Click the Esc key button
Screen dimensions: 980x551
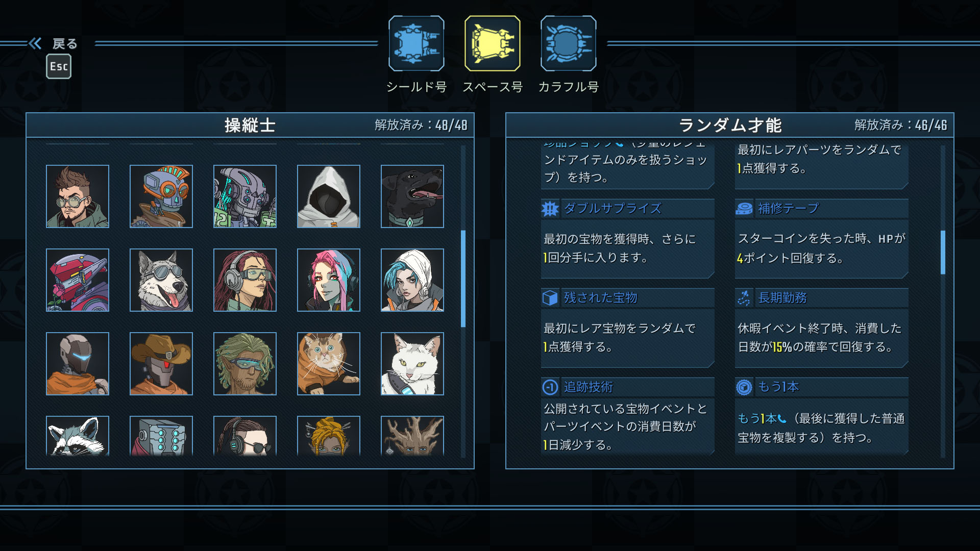(x=59, y=67)
